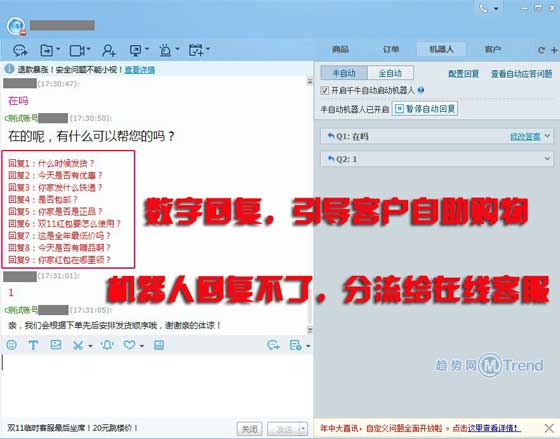Switch to the 商品 tab
Image resolution: width=560 pixels, height=439 pixels.
point(340,49)
